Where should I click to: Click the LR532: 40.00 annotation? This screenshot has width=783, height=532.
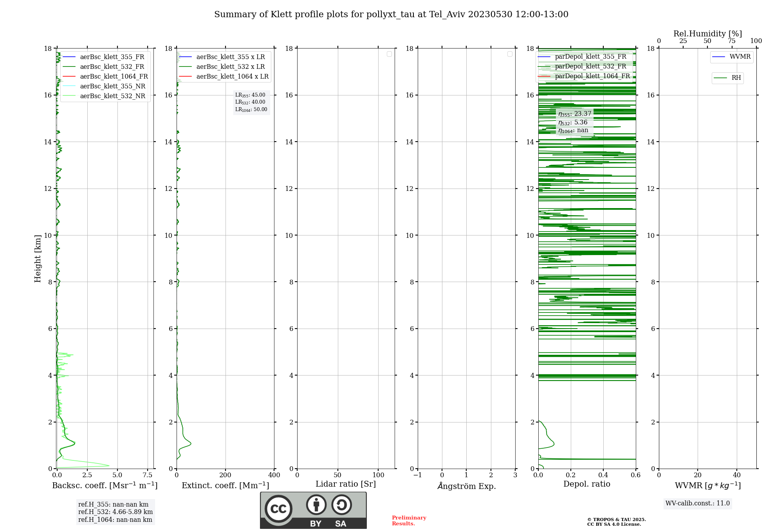tap(250, 102)
